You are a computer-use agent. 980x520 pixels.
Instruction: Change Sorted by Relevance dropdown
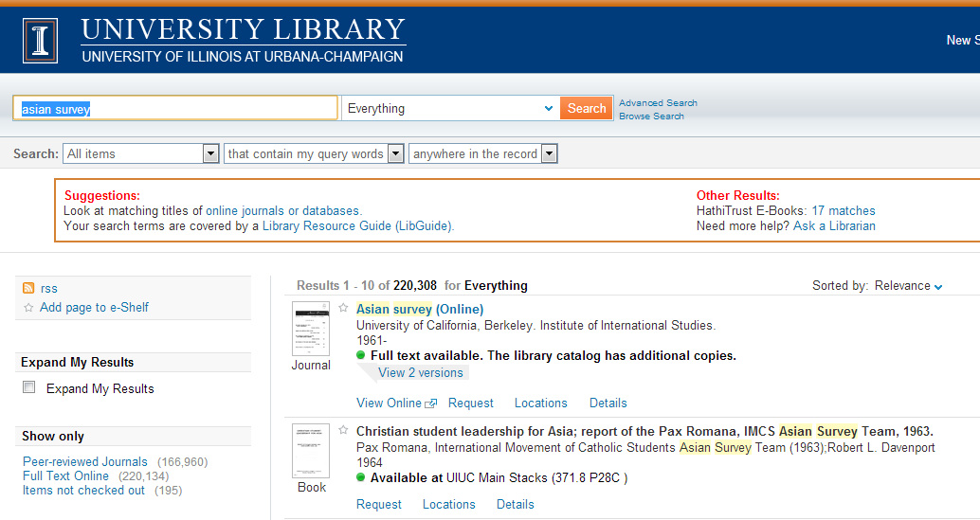(908, 286)
